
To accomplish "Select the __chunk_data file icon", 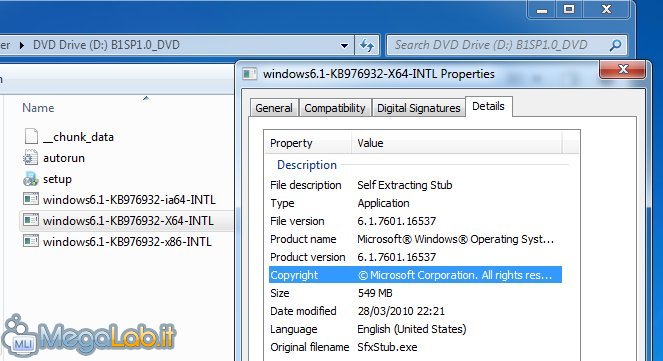I will pos(31,136).
